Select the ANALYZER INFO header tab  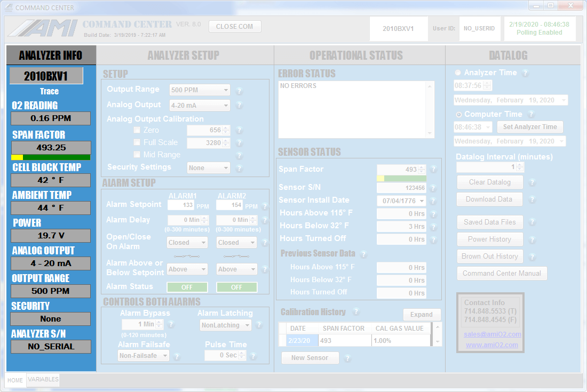51,55
